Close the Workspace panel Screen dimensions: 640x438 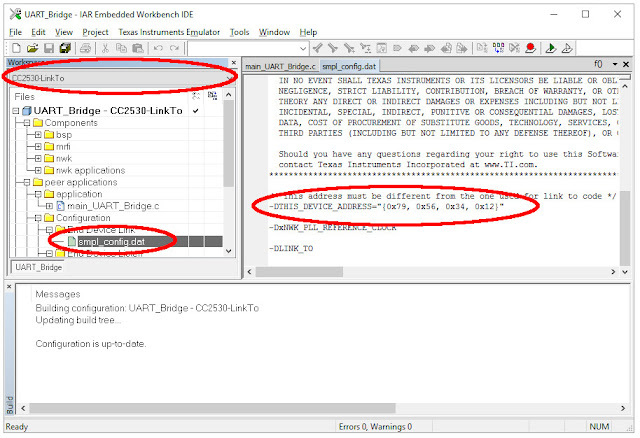click(x=234, y=62)
